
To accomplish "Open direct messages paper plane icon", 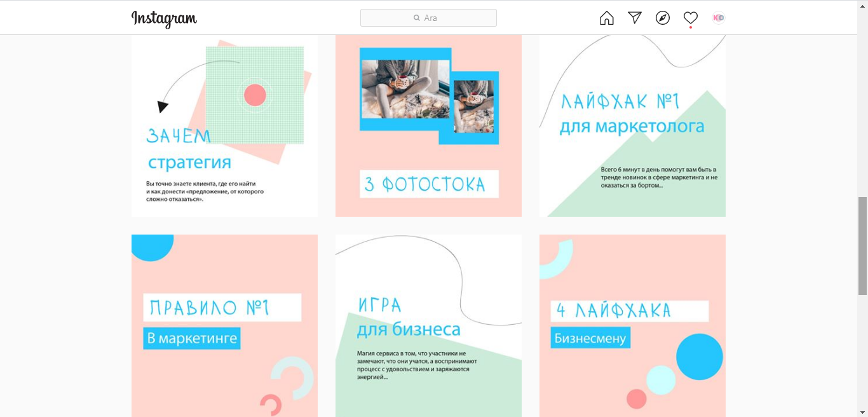I will click(x=635, y=18).
